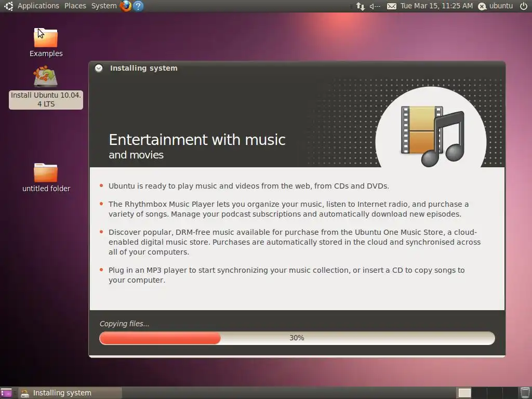Click the film and music note artwork

pyautogui.click(x=432, y=136)
